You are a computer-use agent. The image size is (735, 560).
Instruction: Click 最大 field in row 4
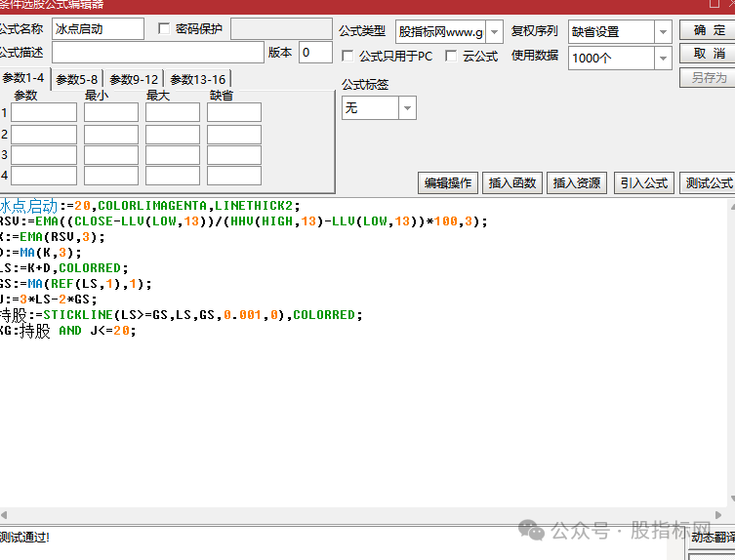click(173, 176)
